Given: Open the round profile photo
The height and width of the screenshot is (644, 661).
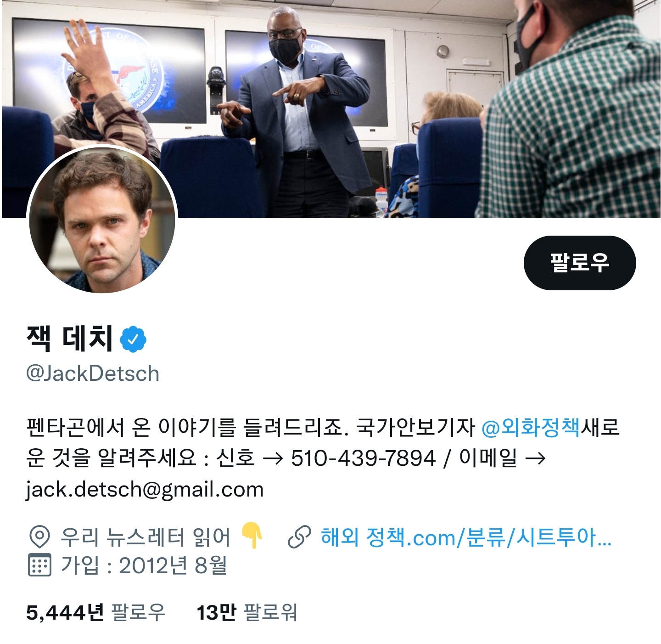Looking at the screenshot, I should click(102, 220).
